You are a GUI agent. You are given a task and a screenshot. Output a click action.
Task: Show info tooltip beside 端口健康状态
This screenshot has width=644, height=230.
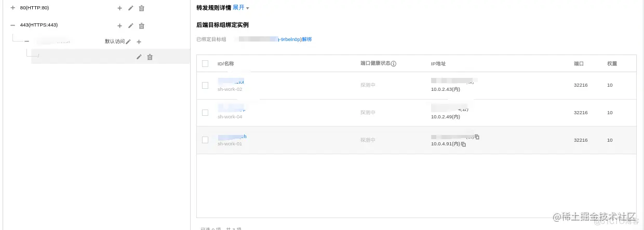point(393,64)
